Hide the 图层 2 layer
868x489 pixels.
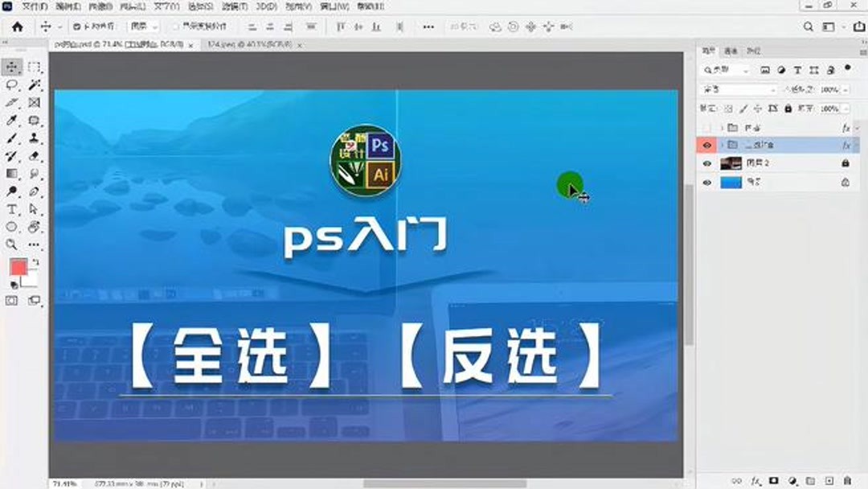(x=707, y=162)
